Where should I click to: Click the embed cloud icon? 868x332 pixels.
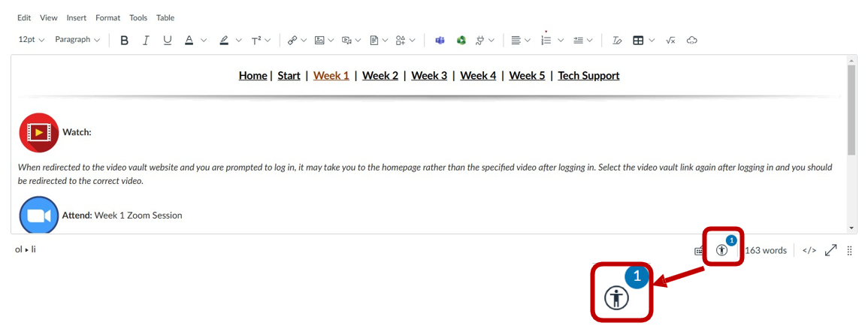click(691, 41)
